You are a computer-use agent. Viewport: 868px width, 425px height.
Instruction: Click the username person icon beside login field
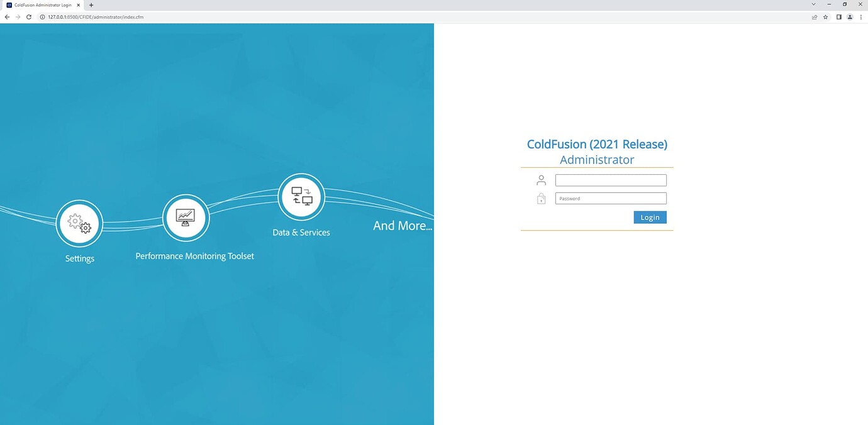point(541,180)
